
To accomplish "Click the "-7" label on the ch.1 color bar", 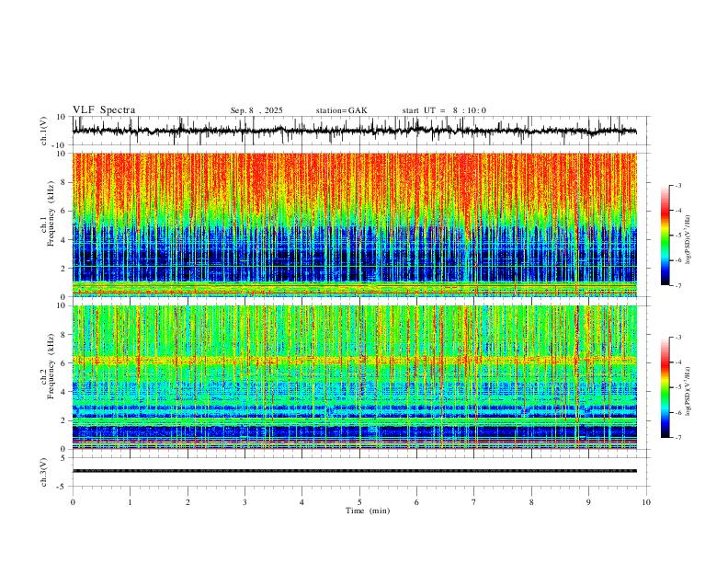I will (678, 285).
